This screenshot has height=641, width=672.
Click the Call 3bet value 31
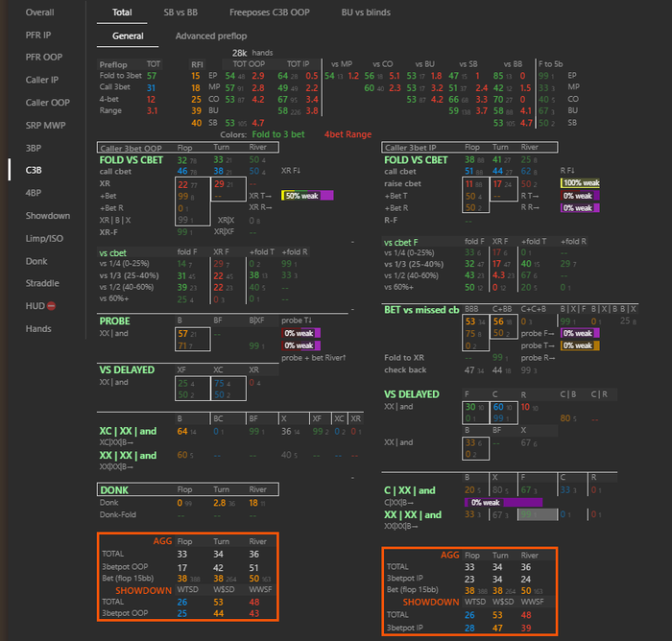point(152,88)
